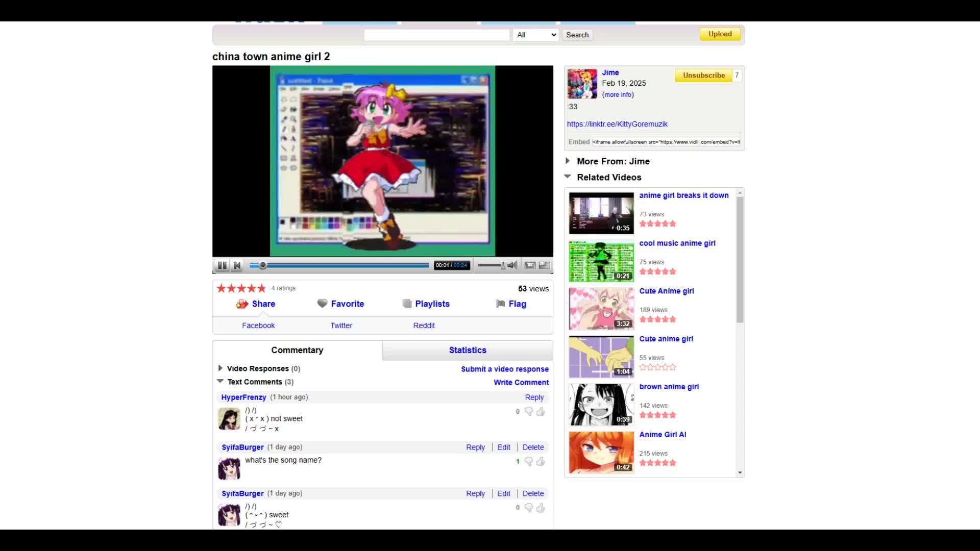
Task: Expand the Video Responses section
Action: pyautogui.click(x=220, y=368)
